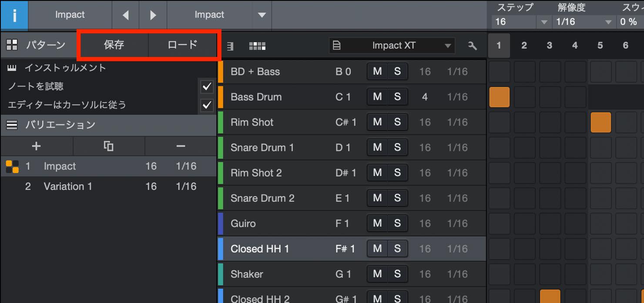Image resolution: width=644 pixels, height=303 pixels.
Task: Click the Bass Drum step count 4
Action: [425, 97]
